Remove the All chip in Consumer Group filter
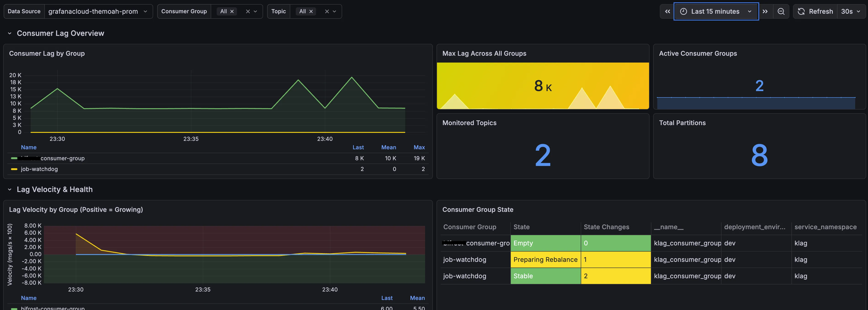 tap(232, 11)
